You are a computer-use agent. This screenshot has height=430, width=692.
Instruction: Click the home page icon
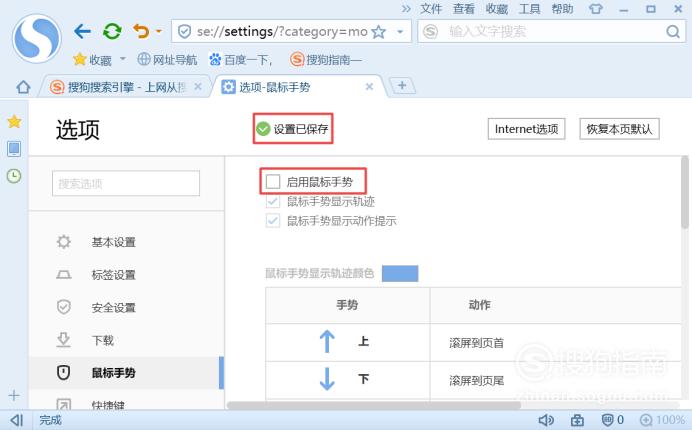click(23, 87)
